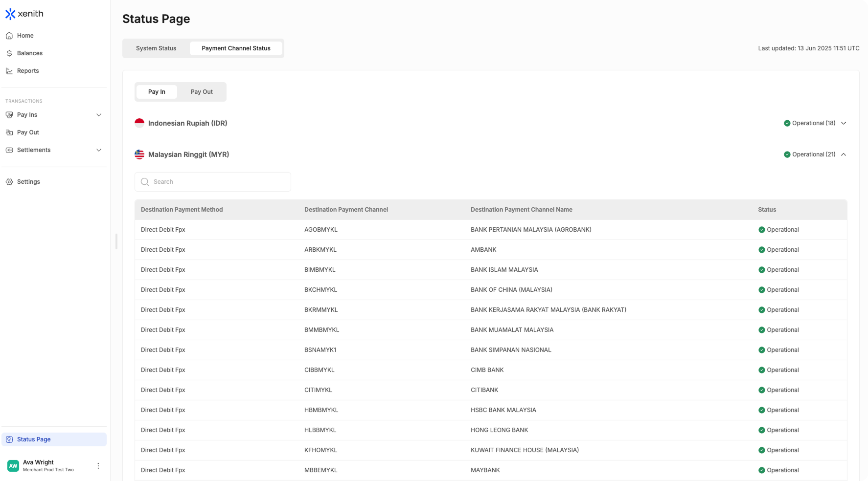Expand the Settlements sidebar submenu chevron
The height and width of the screenshot is (481, 868).
click(99, 150)
